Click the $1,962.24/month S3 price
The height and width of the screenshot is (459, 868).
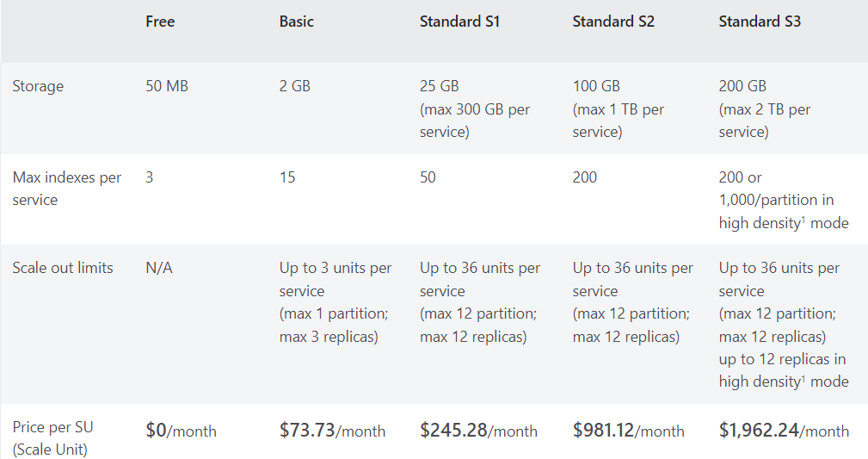784,431
